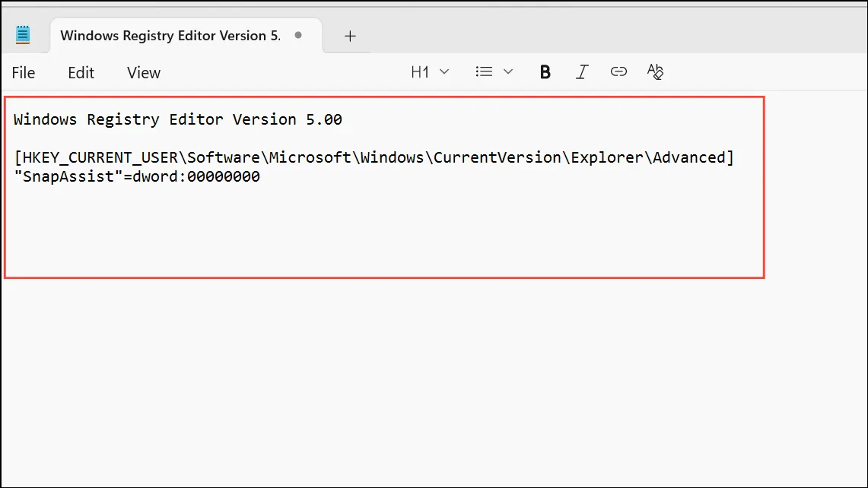Select the Windows Registry Editor Version tab
Viewport: 868px width, 488px height.
click(x=186, y=36)
